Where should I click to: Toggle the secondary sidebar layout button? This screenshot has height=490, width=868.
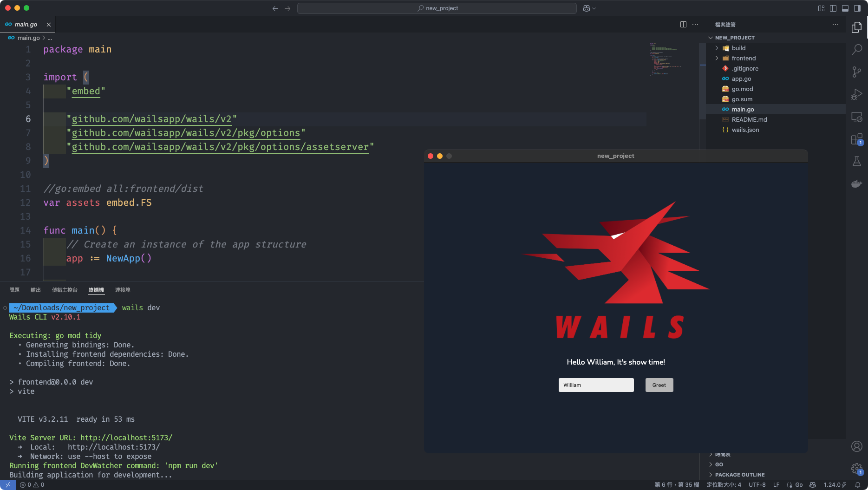coord(857,8)
